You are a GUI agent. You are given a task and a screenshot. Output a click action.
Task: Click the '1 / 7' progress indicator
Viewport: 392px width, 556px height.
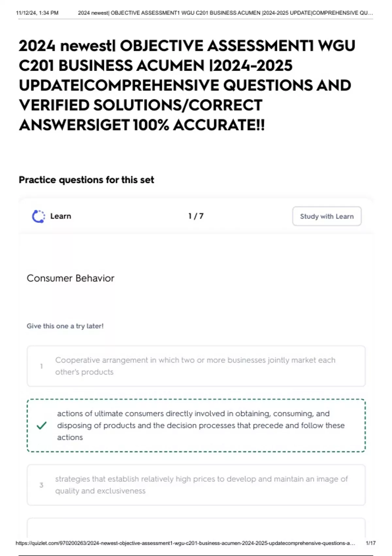196,216
